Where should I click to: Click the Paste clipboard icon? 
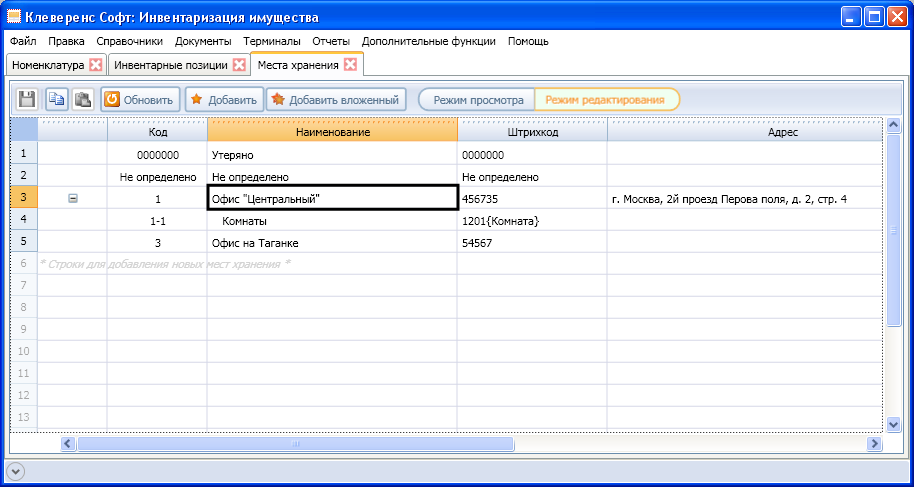click(82, 99)
